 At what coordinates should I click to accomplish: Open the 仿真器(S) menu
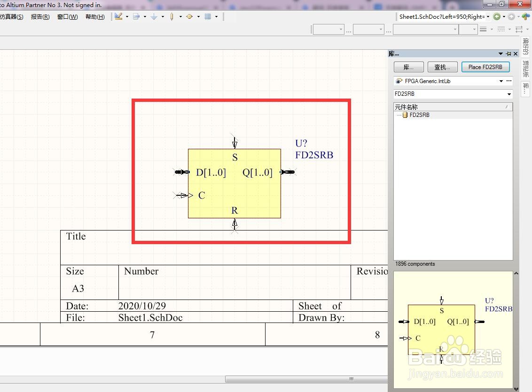point(12,16)
